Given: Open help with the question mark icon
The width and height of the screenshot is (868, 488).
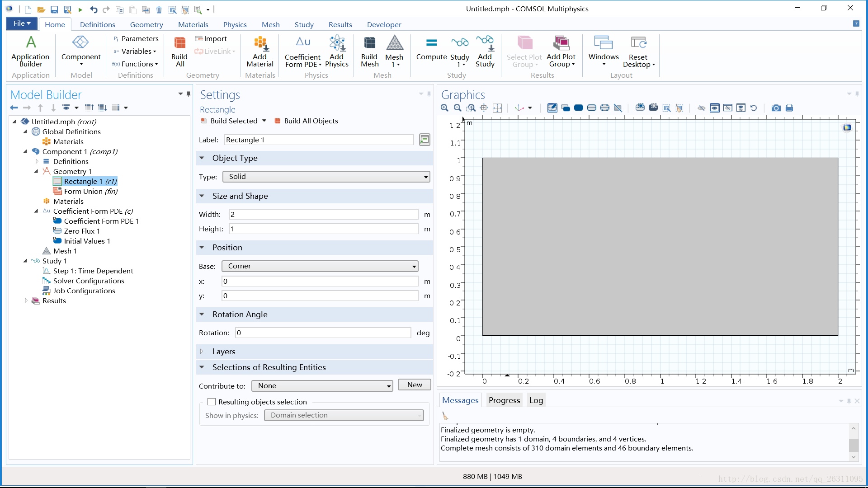Looking at the screenshot, I should tap(856, 24).
